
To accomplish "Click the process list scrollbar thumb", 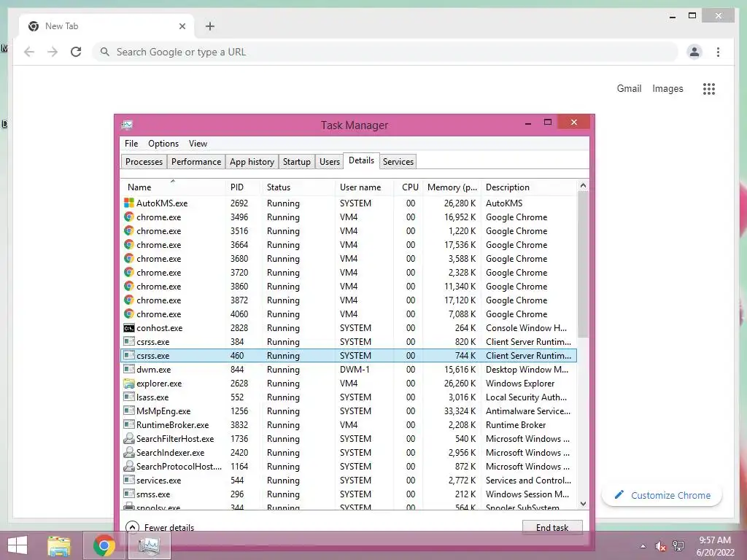I will tap(583, 264).
